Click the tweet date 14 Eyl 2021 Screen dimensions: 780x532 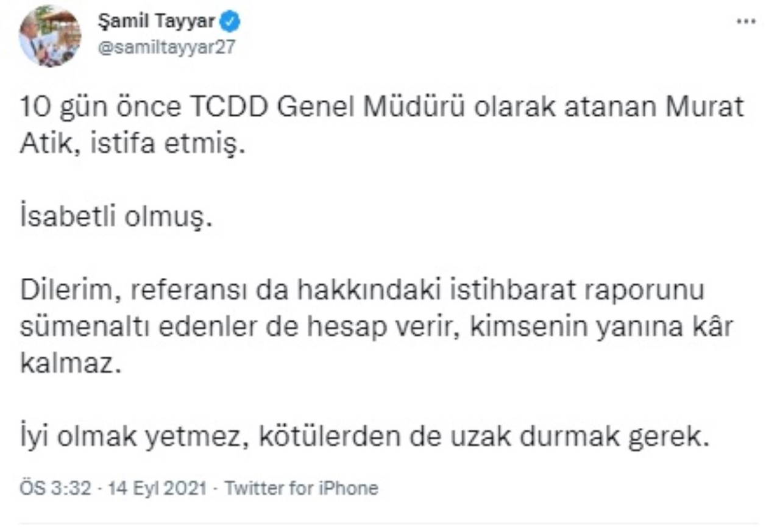point(157,488)
